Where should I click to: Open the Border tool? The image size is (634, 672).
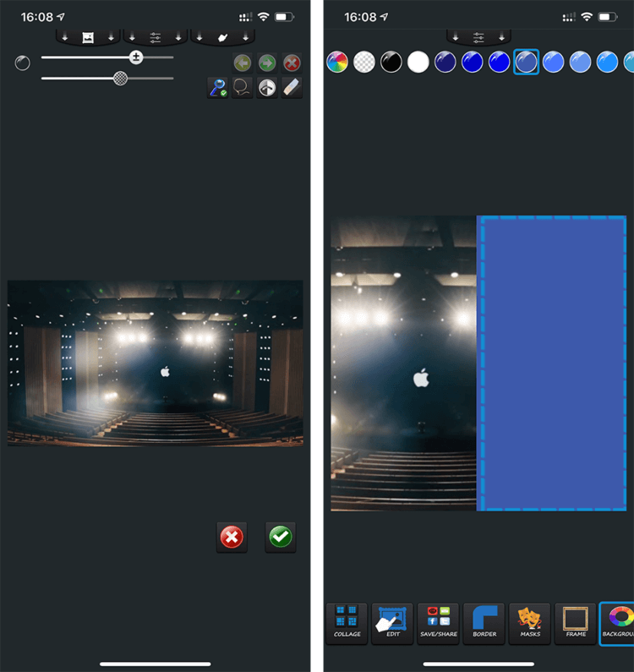[x=484, y=624]
